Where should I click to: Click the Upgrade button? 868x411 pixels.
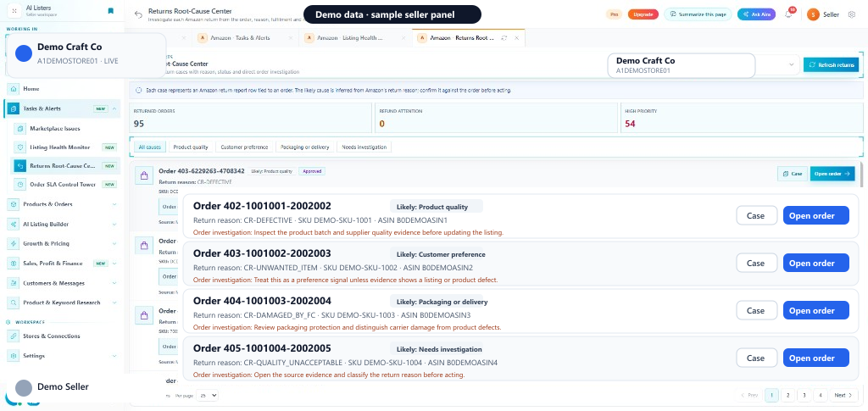643,14
